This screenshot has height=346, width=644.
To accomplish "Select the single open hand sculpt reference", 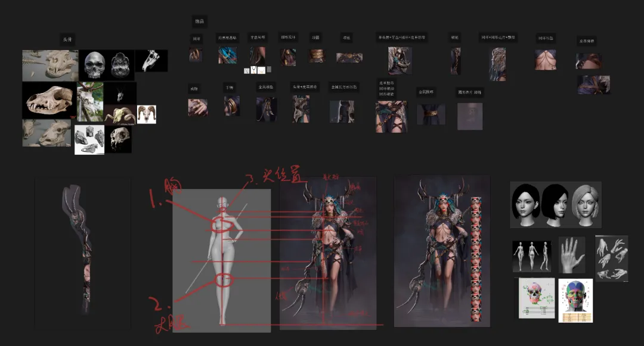I will pyautogui.click(x=572, y=255).
